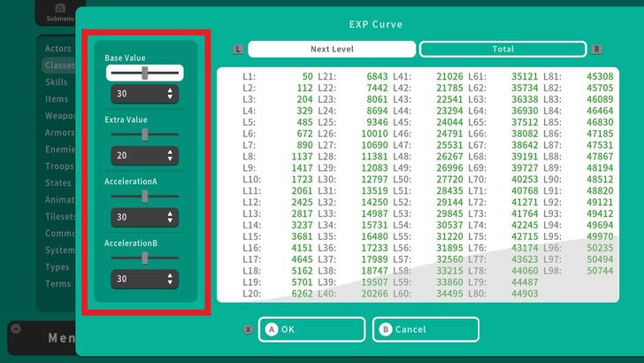Click the AccelerationB number field
The image size is (644, 363).
tap(137, 279)
